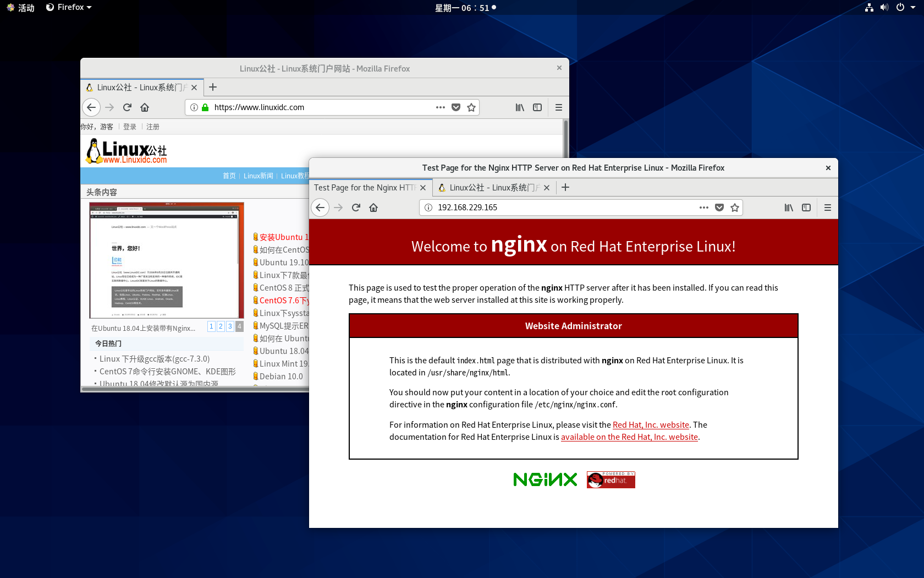The height and width of the screenshot is (578, 924).
Task: Click Home icon in linuxidc Firefox window
Action: [145, 107]
